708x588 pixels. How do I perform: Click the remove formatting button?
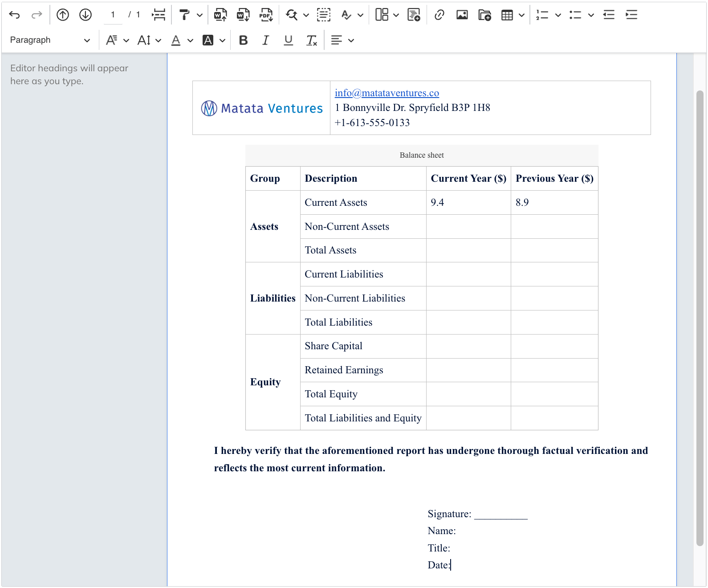click(x=311, y=40)
